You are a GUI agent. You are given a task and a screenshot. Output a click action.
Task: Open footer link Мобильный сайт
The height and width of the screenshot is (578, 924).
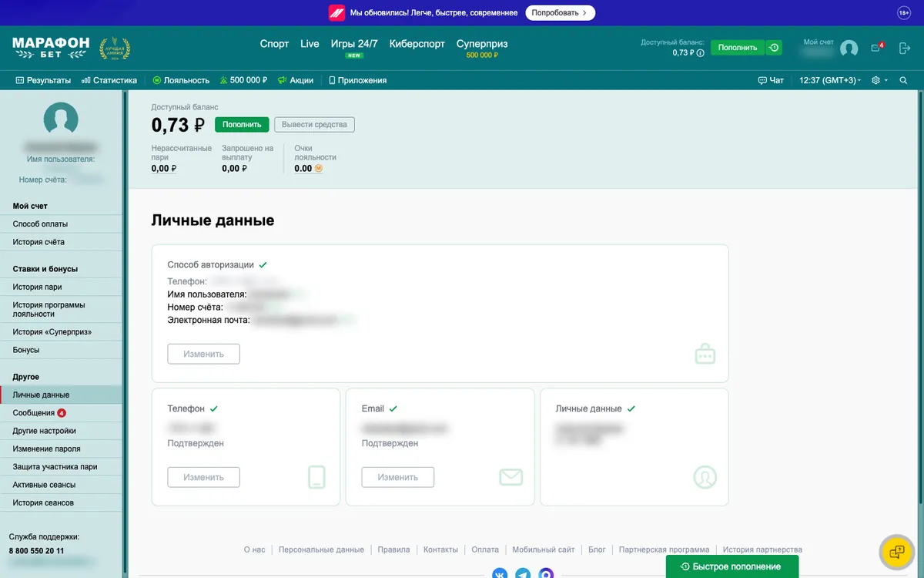click(544, 549)
